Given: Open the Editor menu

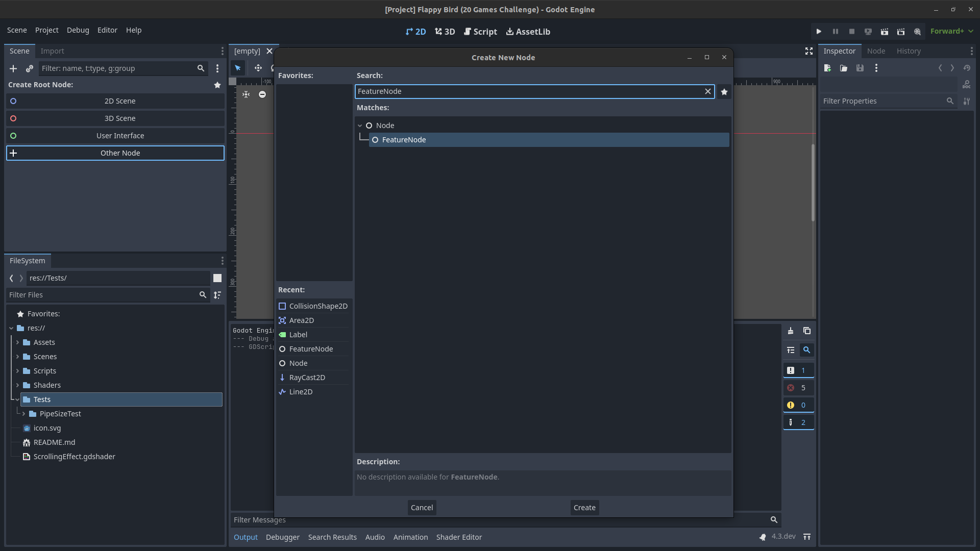Looking at the screenshot, I should pos(107,30).
